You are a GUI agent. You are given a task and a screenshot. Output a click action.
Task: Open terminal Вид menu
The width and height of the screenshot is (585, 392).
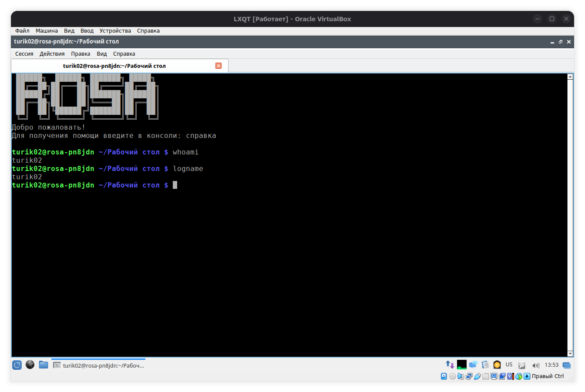pos(102,54)
